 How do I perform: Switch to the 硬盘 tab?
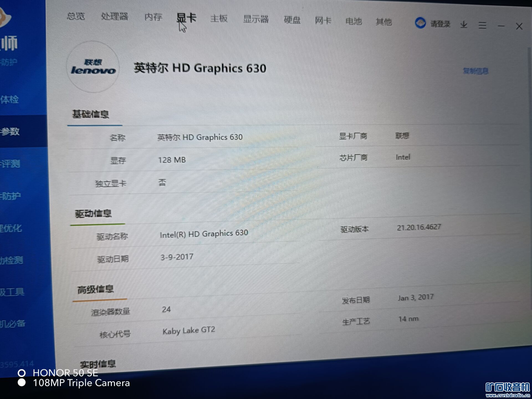click(292, 20)
